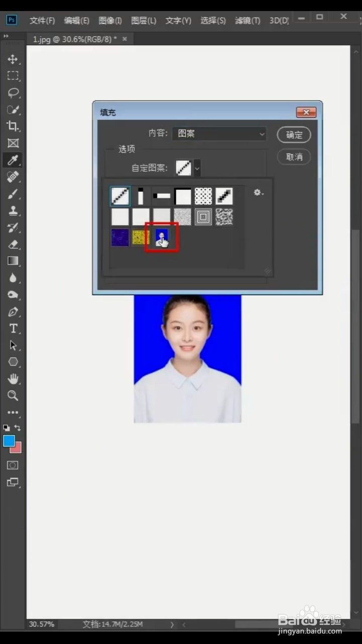
Task: Select the Pen tool
Action: point(13,312)
